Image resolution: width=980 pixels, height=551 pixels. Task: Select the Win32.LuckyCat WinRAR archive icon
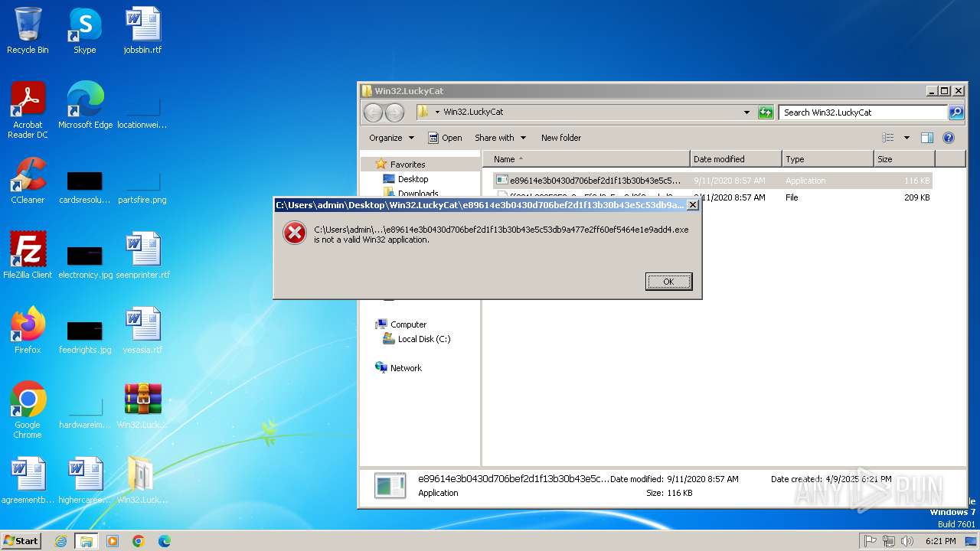coord(142,406)
